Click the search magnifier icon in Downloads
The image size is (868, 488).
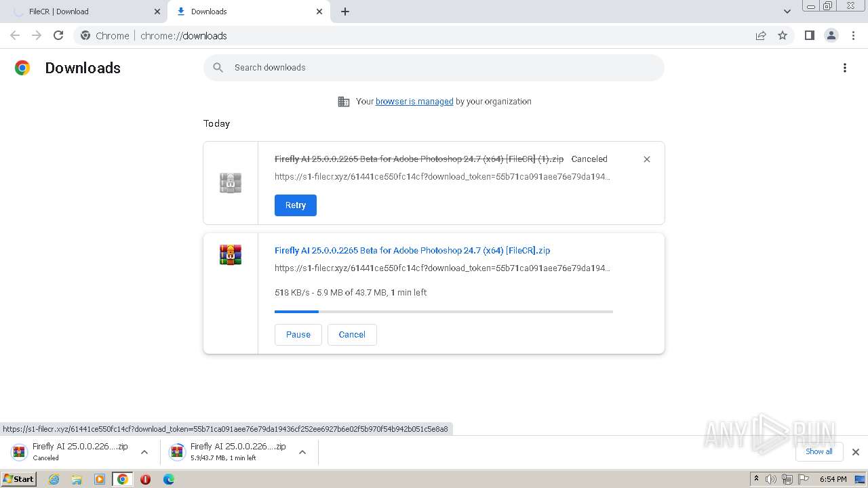pyautogui.click(x=218, y=68)
